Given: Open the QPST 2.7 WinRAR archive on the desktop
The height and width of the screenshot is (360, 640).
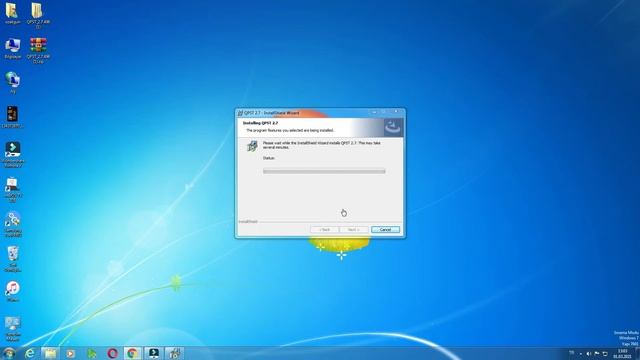Looking at the screenshot, I should pos(38,50).
